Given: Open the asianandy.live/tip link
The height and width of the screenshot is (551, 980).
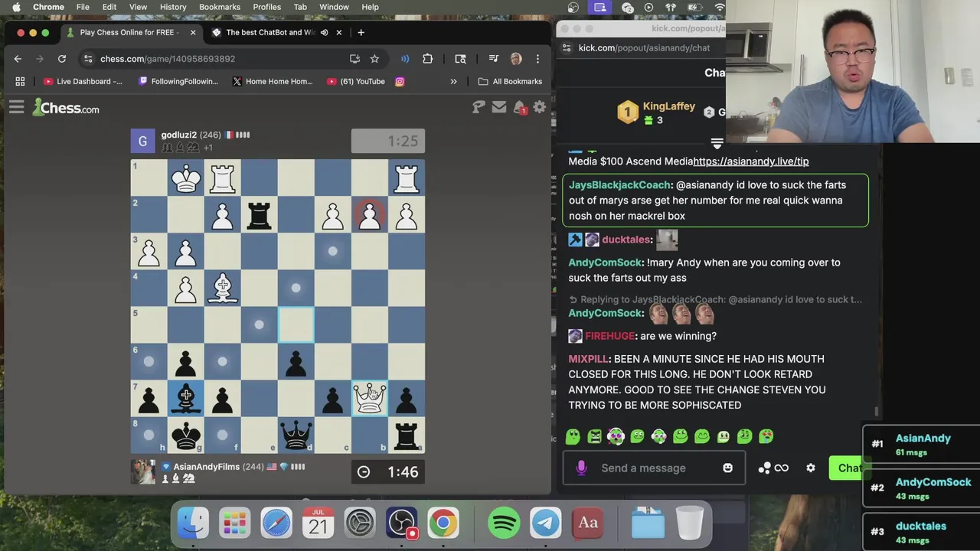Looking at the screenshot, I should coord(751,161).
